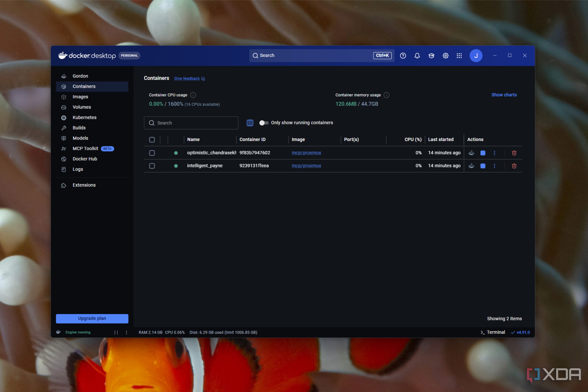
Task: Stop the intelligent_payne container
Action: point(483,166)
